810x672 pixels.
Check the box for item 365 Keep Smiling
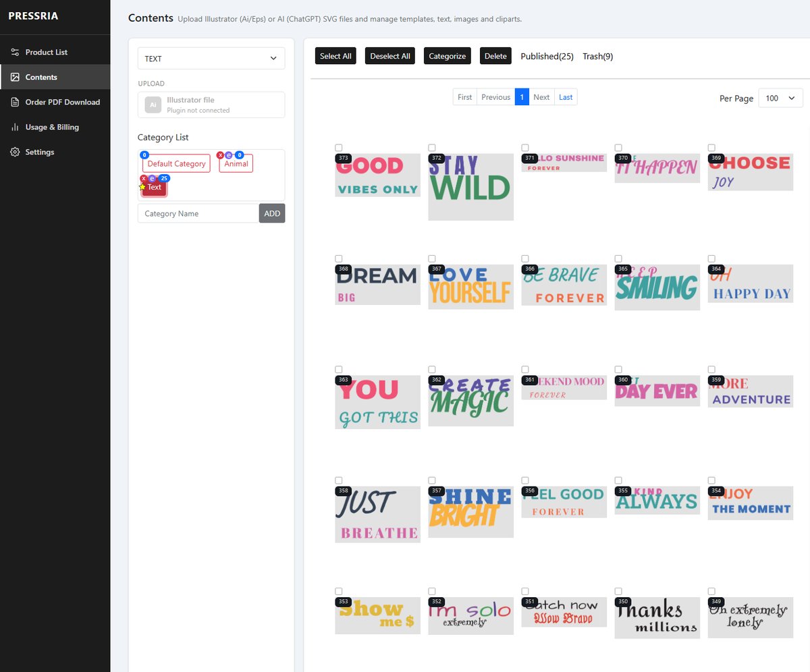click(618, 258)
